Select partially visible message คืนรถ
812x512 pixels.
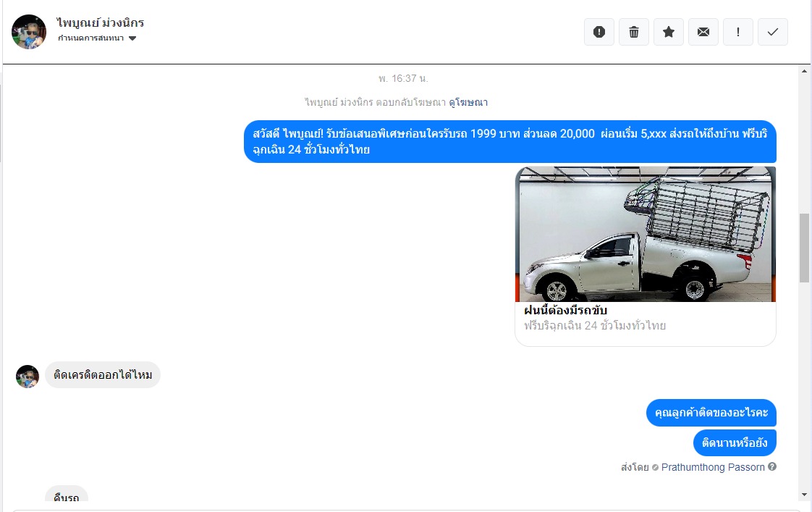point(67,494)
